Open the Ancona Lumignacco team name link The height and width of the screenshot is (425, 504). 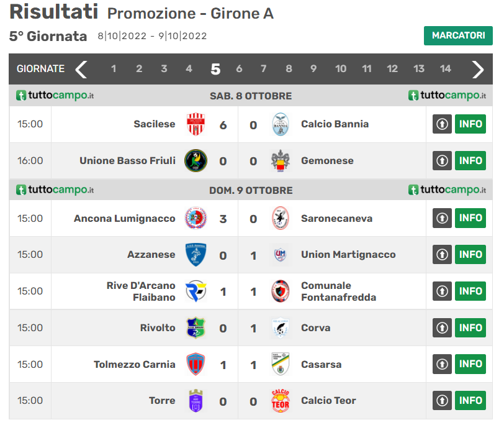[125, 219]
